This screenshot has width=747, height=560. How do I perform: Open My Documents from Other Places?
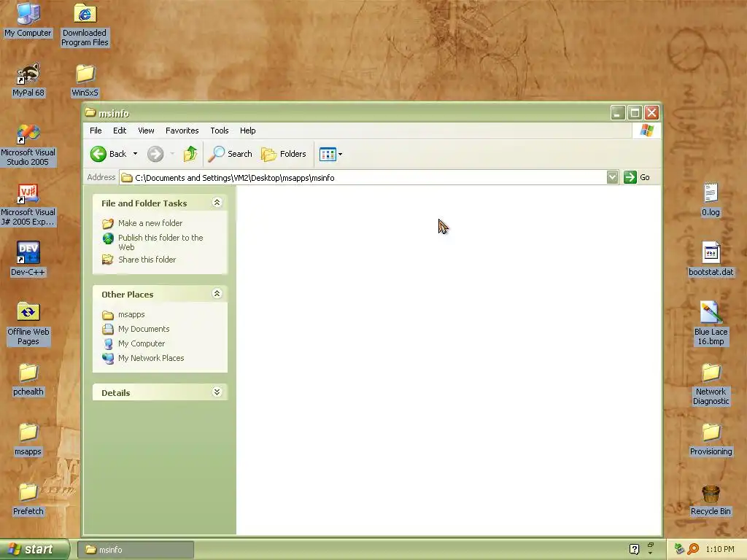[x=144, y=329]
